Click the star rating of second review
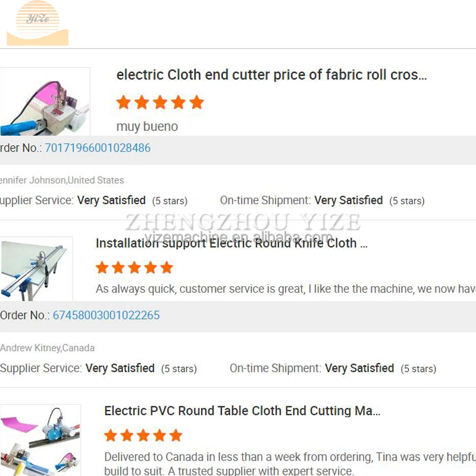The image size is (476, 476). (x=134, y=268)
